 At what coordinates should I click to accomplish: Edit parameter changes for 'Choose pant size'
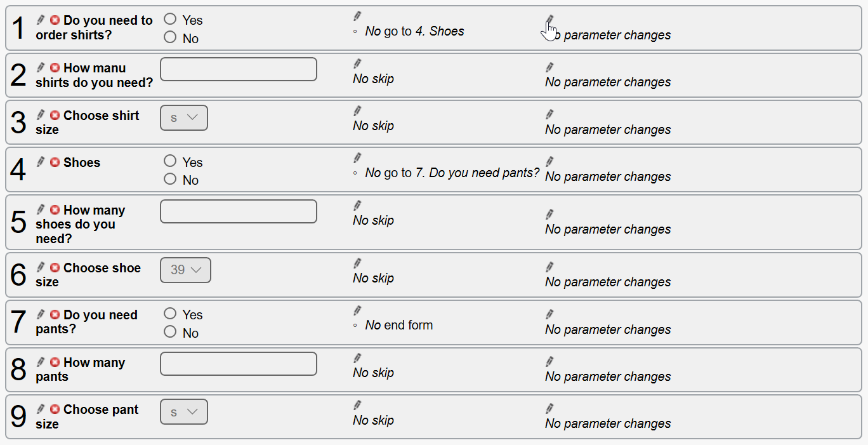point(549,409)
